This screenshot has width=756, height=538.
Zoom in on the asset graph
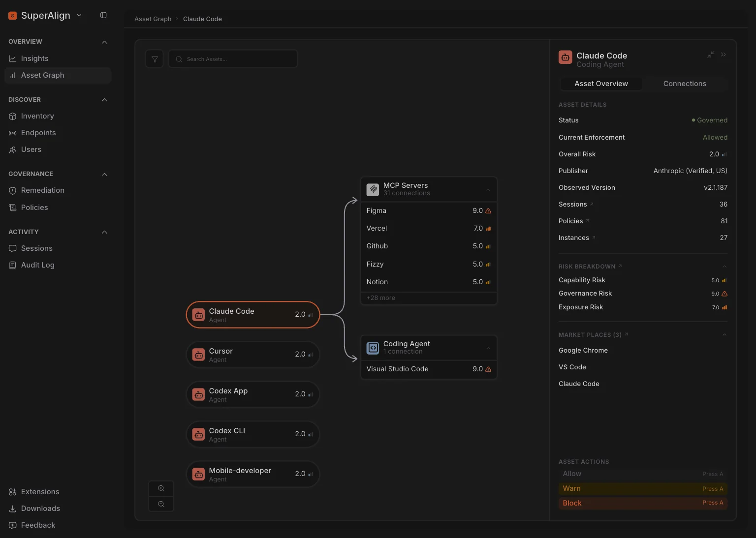pyautogui.click(x=161, y=488)
